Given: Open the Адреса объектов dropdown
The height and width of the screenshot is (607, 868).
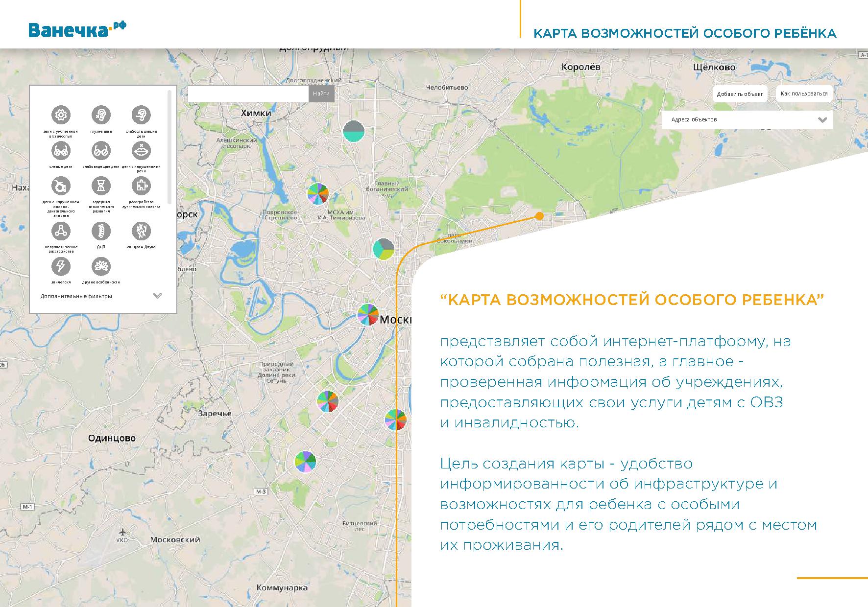Looking at the screenshot, I should click(747, 120).
